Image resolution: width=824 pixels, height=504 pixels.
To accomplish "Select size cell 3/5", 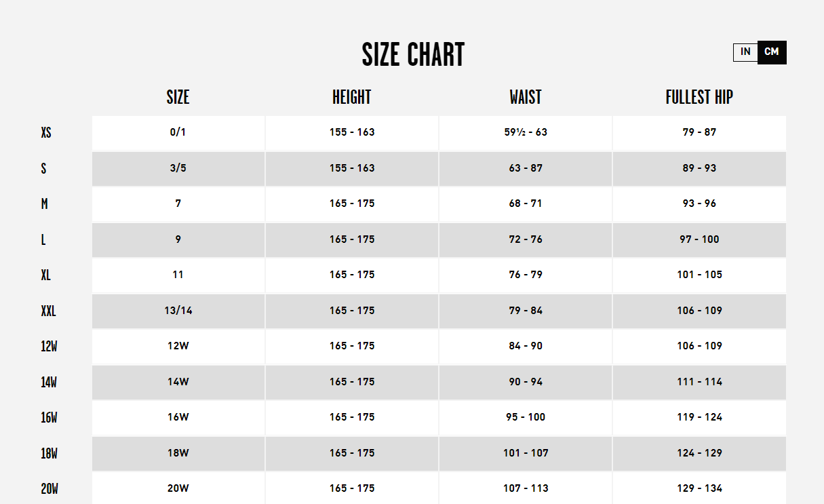I will point(178,168).
